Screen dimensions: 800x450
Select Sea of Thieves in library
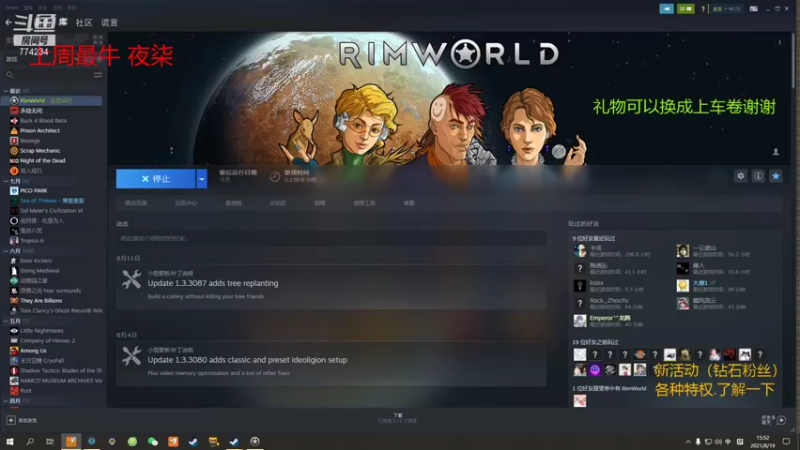pos(52,201)
